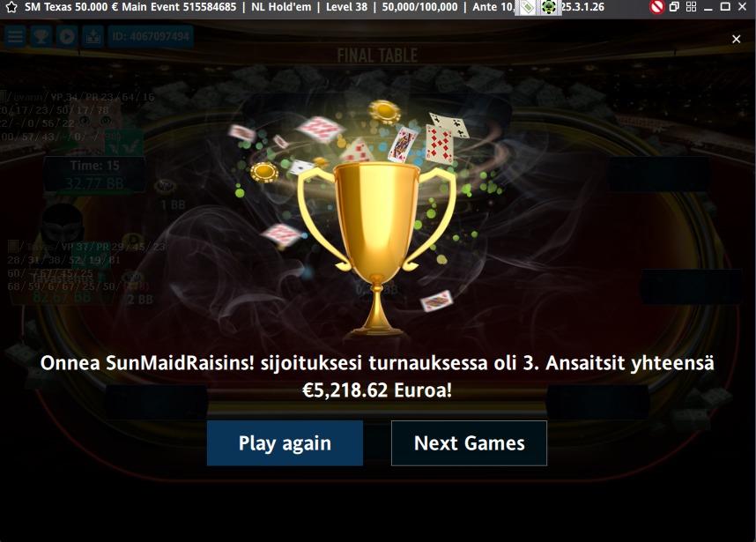Viewport: 756px width, 542px height.
Task: Minimize the poker table window
Action: 708,7
